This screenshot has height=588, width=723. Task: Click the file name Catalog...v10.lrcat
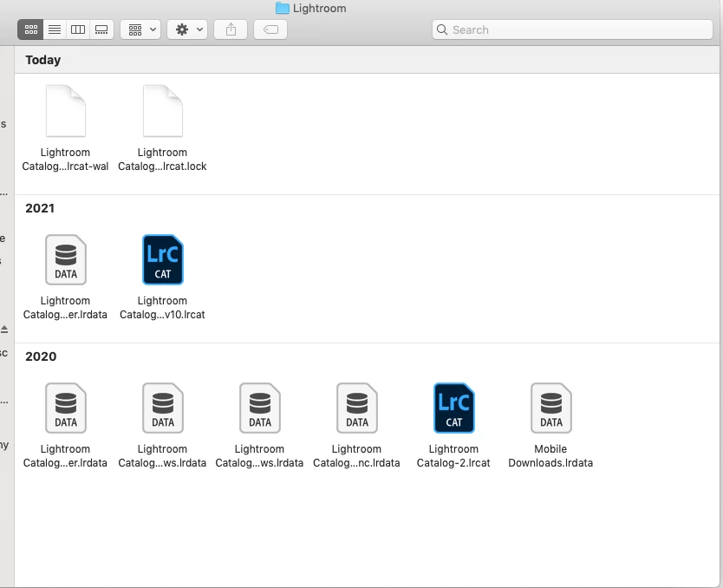click(x=162, y=308)
